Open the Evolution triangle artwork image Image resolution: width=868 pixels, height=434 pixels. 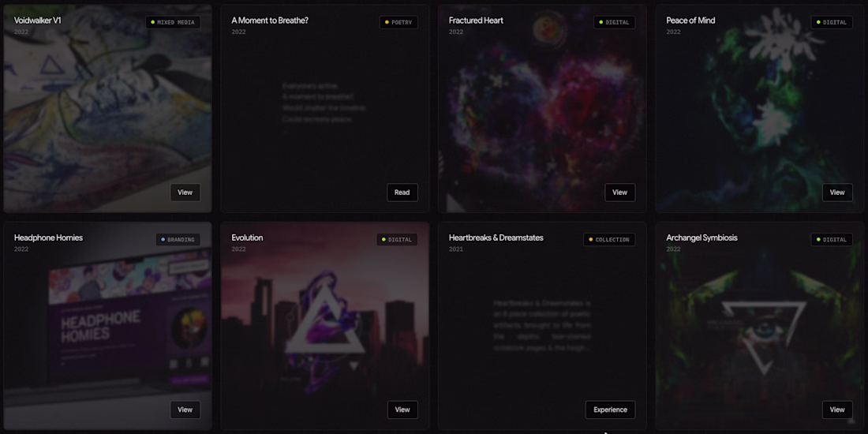click(325, 326)
